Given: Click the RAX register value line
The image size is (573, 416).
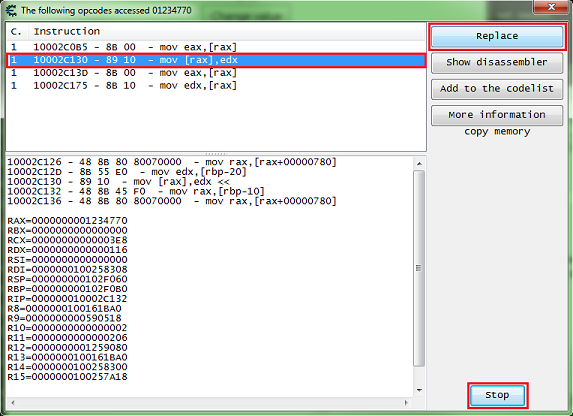Looking at the screenshot, I should (x=68, y=221).
